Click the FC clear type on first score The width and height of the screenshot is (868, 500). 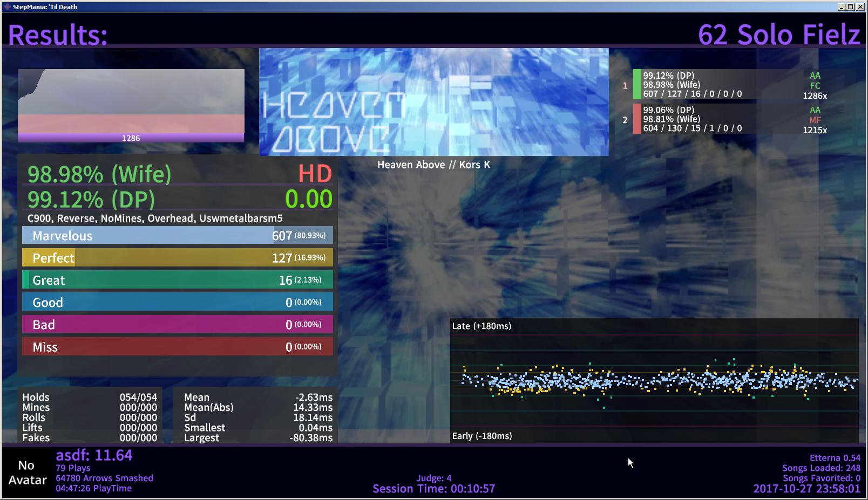(x=815, y=86)
